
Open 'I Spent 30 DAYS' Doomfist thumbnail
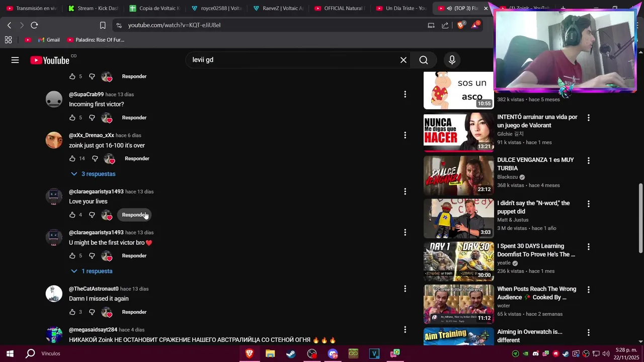(x=458, y=261)
